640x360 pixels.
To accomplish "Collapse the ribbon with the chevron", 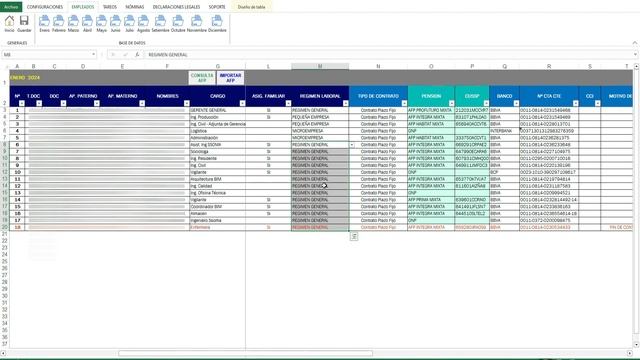I will tap(635, 43).
